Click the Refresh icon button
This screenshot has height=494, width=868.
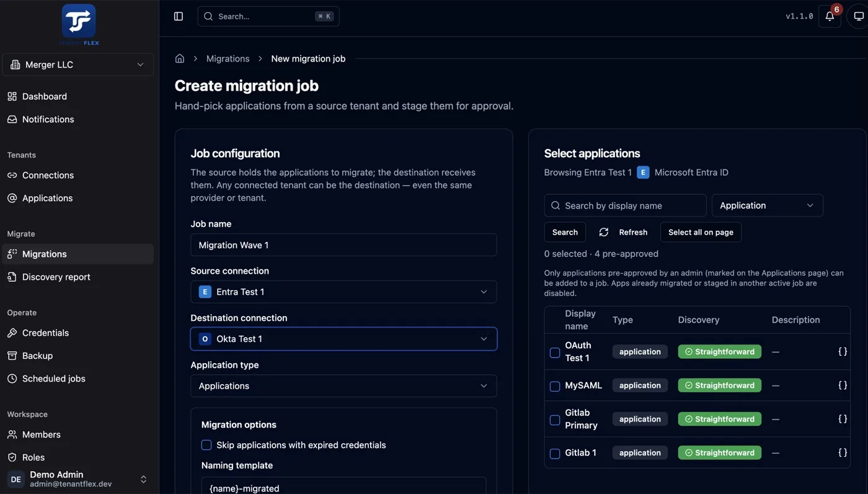click(x=623, y=232)
